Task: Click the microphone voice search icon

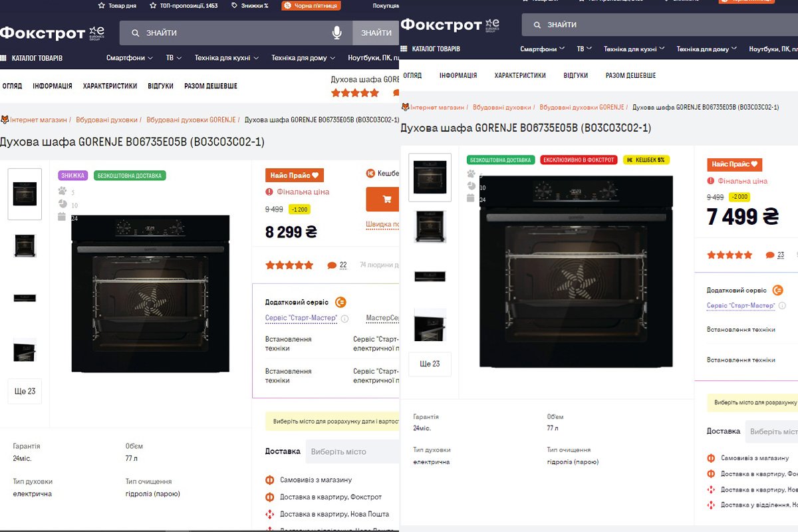Action: point(337,33)
